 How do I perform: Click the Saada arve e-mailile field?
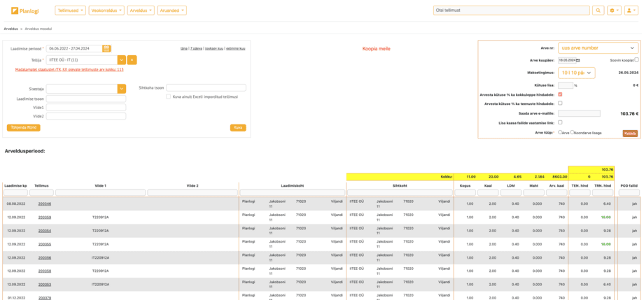[x=579, y=113]
